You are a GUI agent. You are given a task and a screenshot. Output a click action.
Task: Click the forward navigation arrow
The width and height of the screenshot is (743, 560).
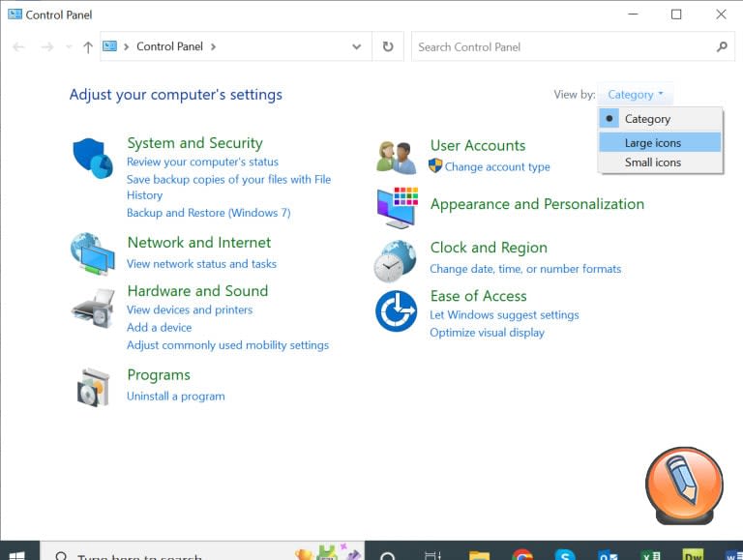pyautogui.click(x=46, y=46)
